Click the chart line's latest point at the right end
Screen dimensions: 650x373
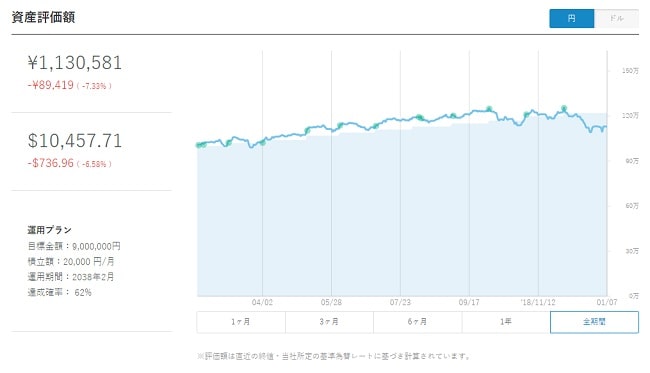(606, 127)
